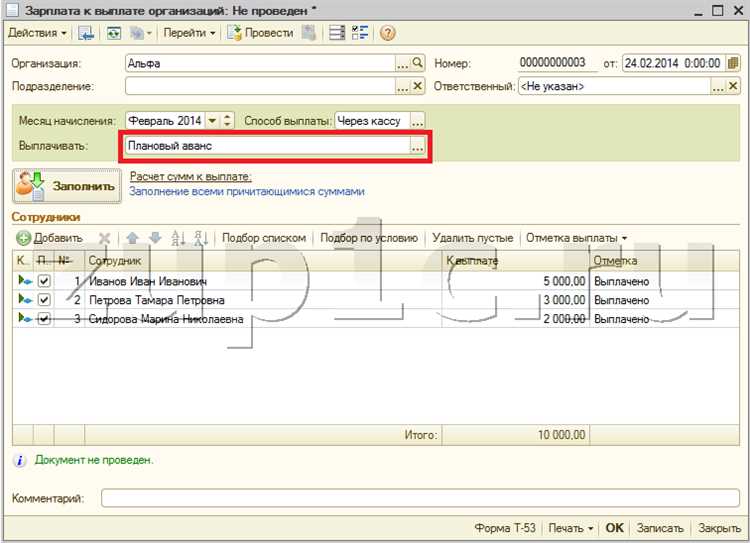Click the move row up arrow icon

point(132,238)
